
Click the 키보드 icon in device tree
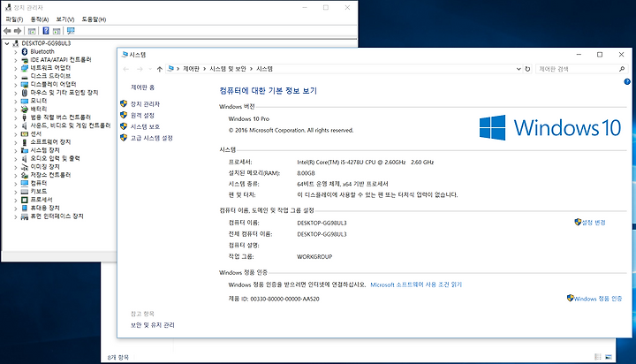(x=25, y=191)
